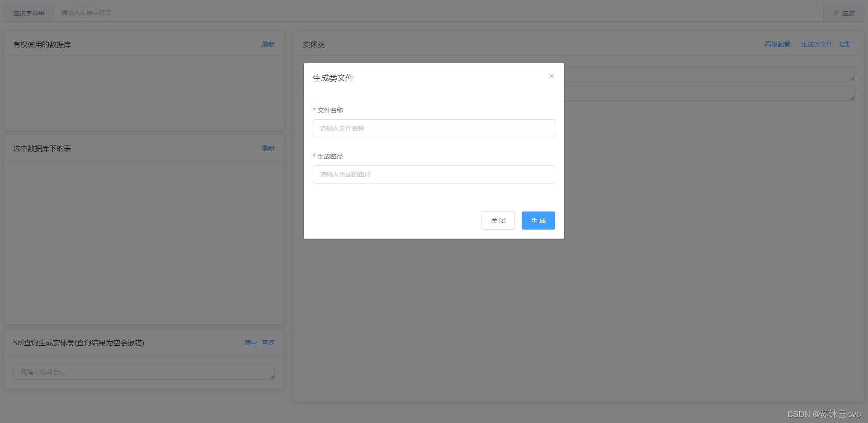Refresh the 有权使用的数据库 panel
This screenshot has height=423, width=868.
[268, 44]
